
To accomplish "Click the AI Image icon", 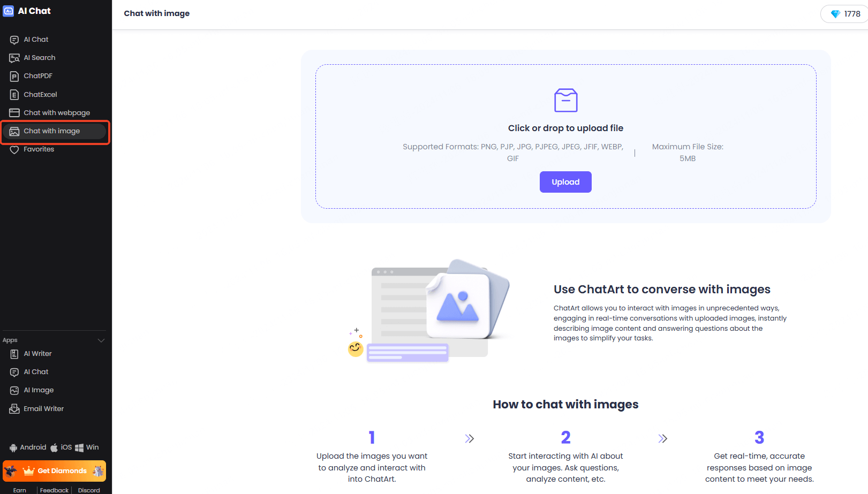I will [14, 390].
